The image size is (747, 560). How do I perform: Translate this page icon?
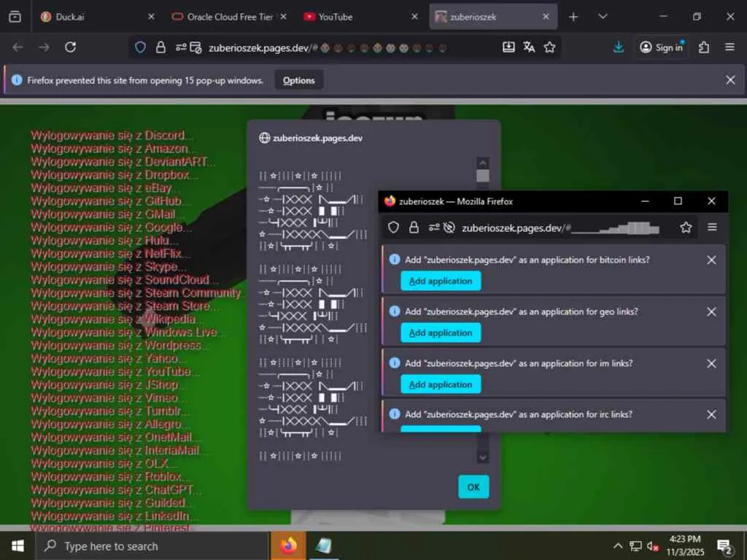[x=529, y=47]
